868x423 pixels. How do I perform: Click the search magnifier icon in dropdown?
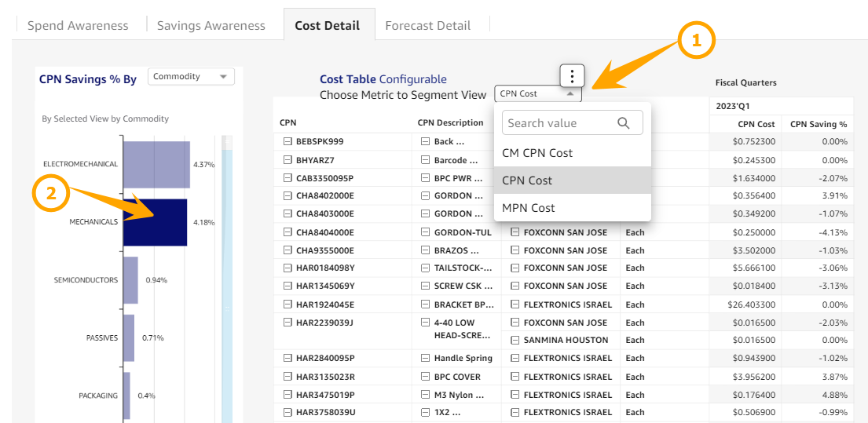click(x=624, y=123)
